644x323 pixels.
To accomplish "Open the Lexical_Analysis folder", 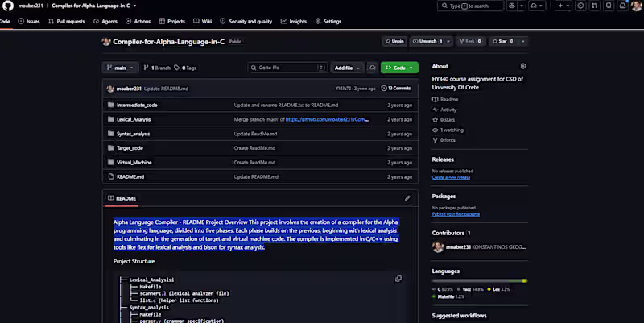I will coord(134,119).
